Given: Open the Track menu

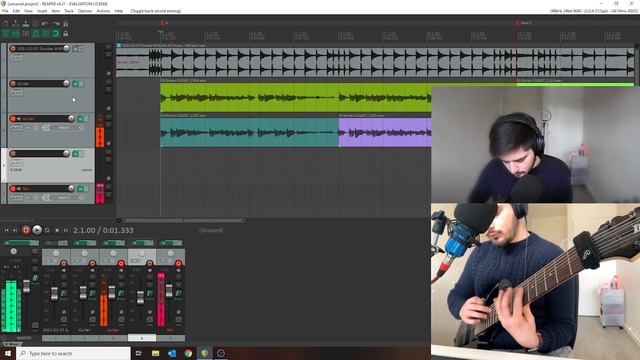Looking at the screenshot, I should tap(69, 11).
